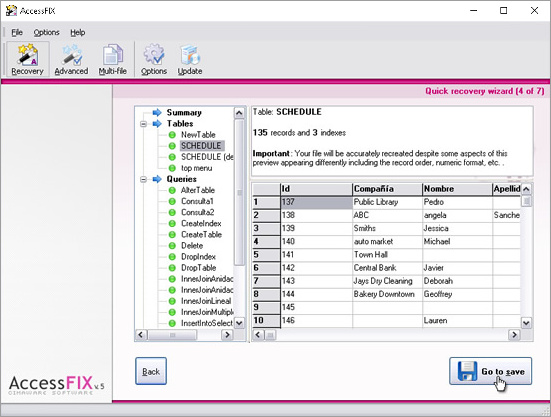Select the InnerJoinMultiple query item
Screen dimensions: 551x417
207,312
